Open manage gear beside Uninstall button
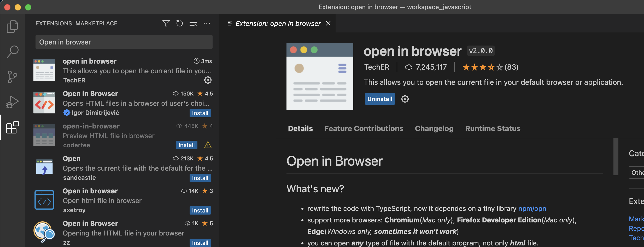The image size is (644, 247). pyautogui.click(x=405, y=99)
